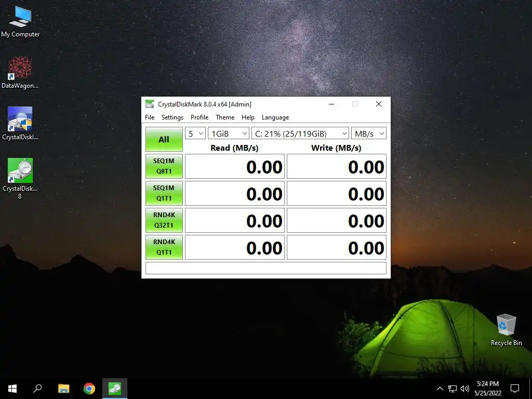Click the comment field below results
Image resolution: width=532 pixels, height=399 pixels.
(x=266, y=268)
